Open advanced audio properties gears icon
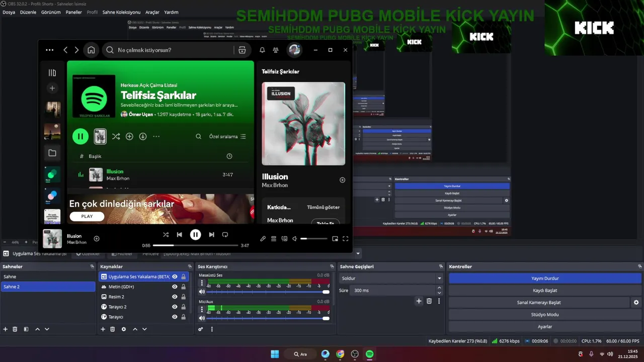 [201, 329]
